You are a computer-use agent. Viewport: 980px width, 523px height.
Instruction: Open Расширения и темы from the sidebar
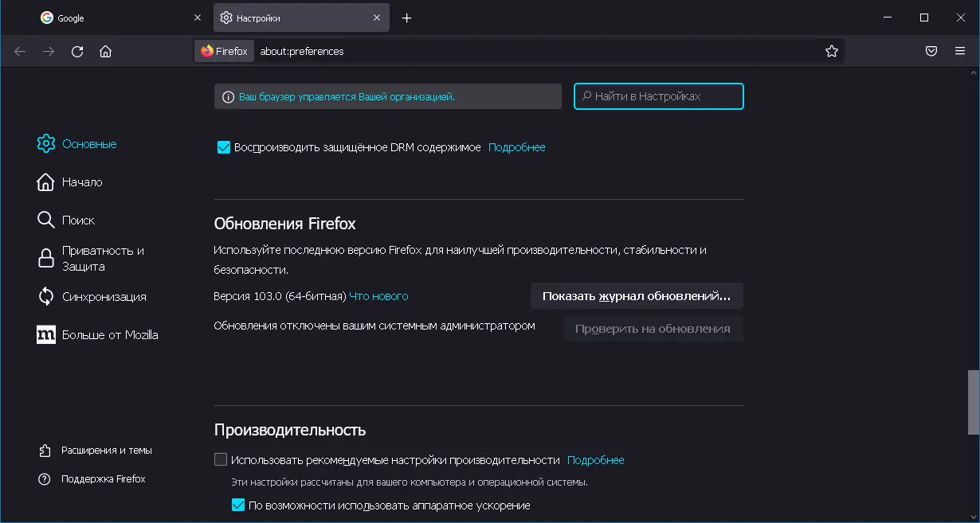pyautogui.click(x=106, y=451)
